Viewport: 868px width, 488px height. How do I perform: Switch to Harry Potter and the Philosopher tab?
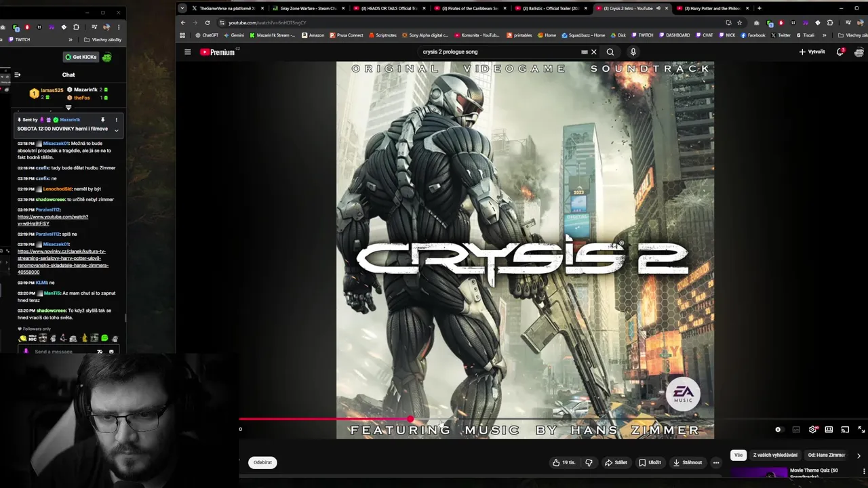(712, 8)
